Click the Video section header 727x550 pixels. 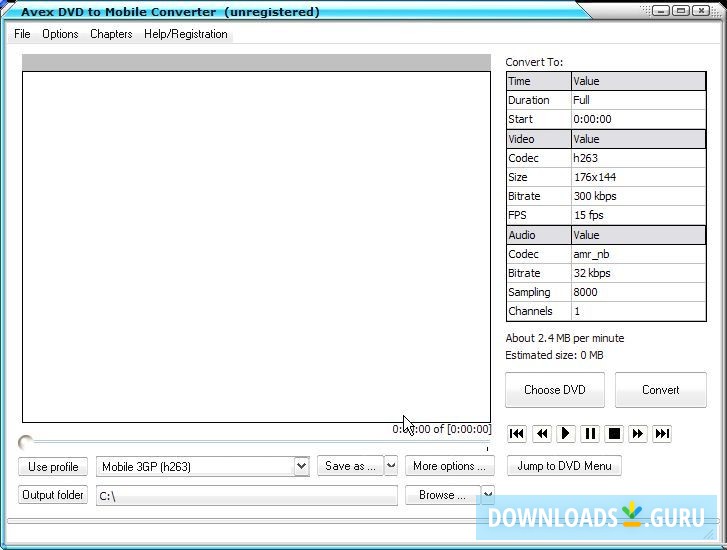(539, 139)
